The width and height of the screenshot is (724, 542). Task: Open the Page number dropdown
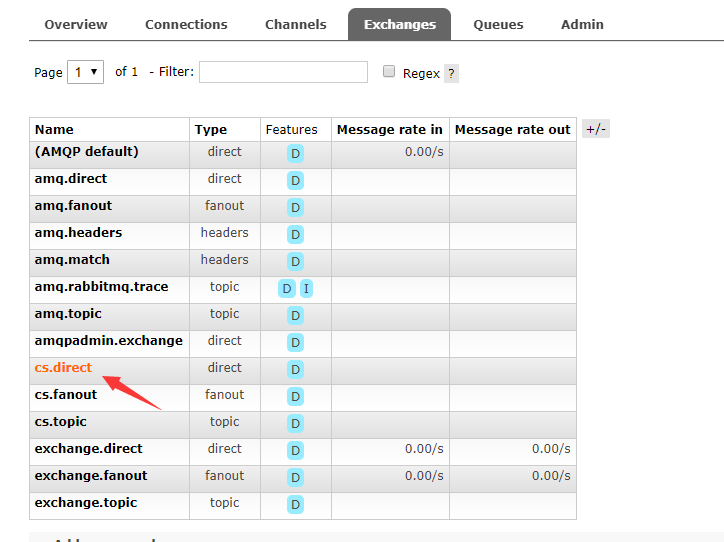point(85,72)
